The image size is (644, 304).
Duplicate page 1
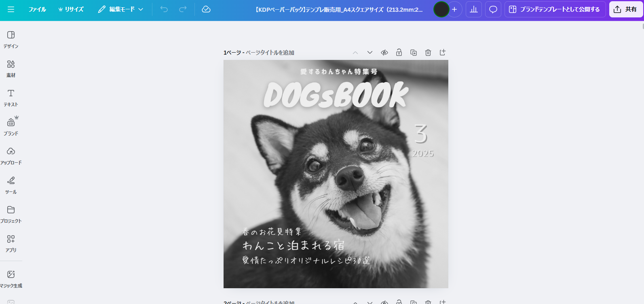tap(414, 53)
